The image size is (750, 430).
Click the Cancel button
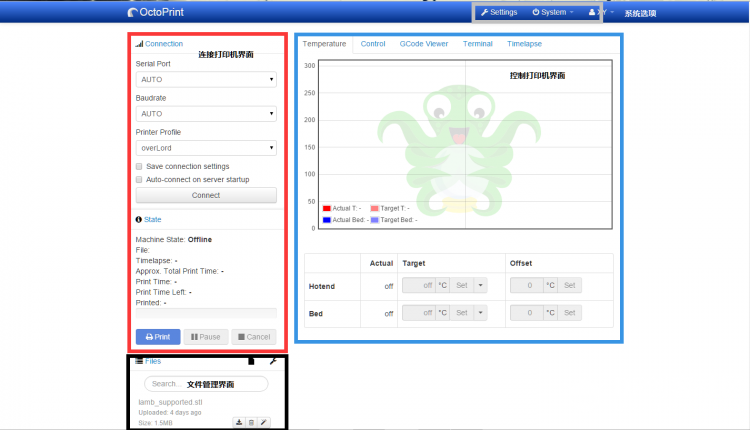[x=254, y=337]
